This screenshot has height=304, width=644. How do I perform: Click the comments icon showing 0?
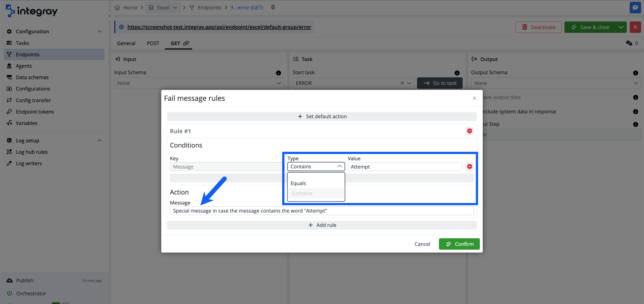tap(629, 43)
